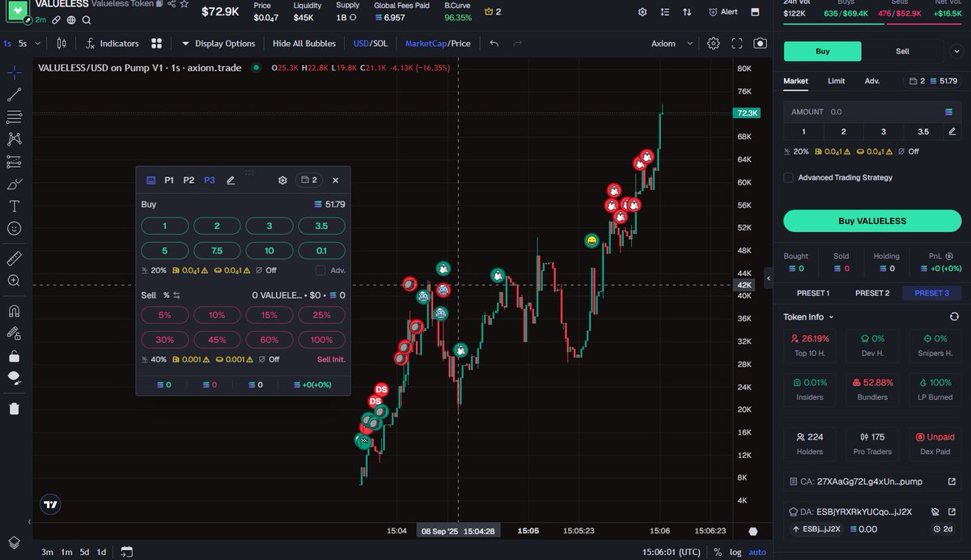The image size is (971, 560).
Task: Click the AMOUNT input field
Action: pyautogui.click(x=873, y=112)
